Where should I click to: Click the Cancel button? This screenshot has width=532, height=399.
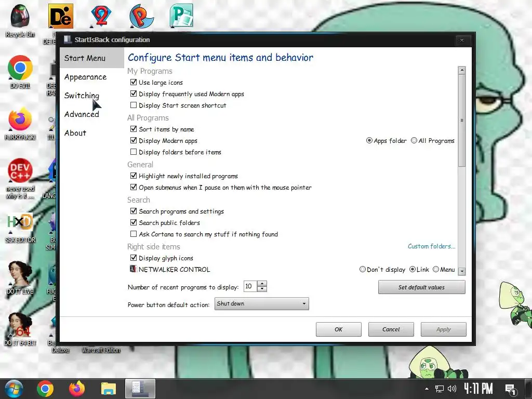[x=391, y=329]
